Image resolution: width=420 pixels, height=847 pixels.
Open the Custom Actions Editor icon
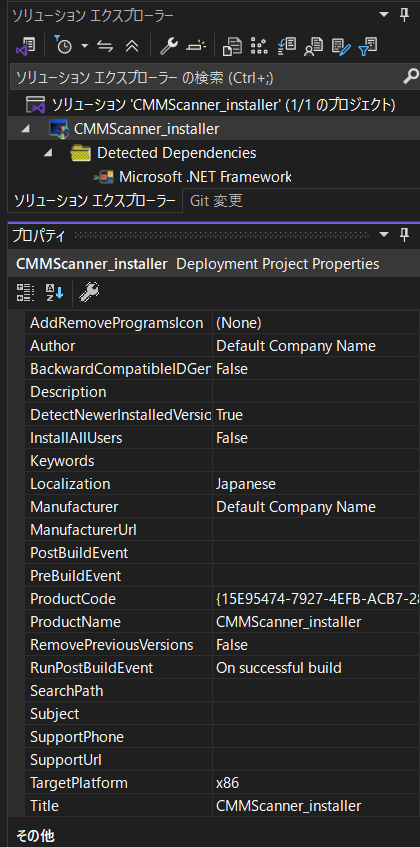coord(342,47)
